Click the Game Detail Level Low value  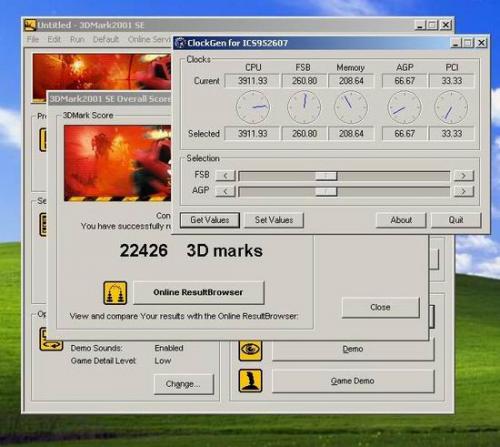(x=163, y=361)
